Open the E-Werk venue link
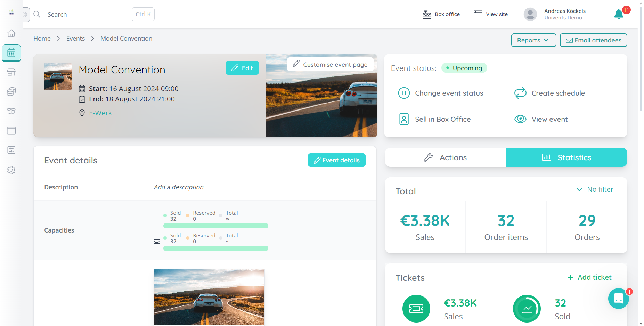Screen dimensions: 644x326 (x=100, y=113)
